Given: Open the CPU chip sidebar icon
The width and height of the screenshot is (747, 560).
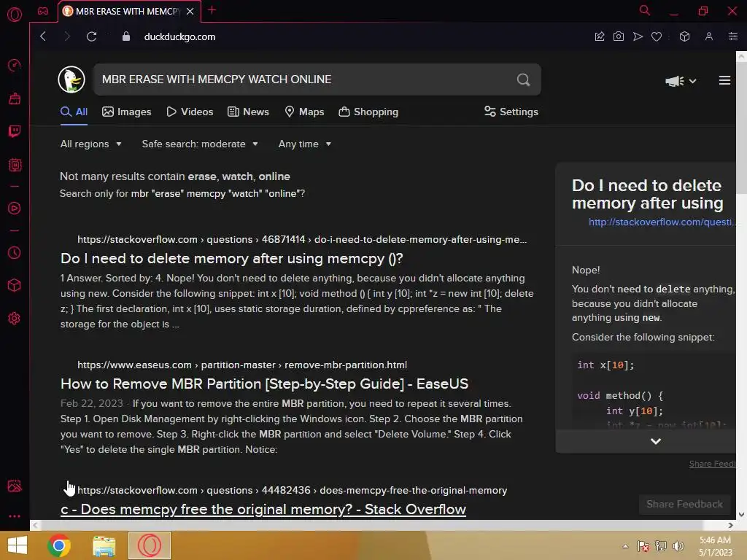Looking at the screenshot, I should (15, 165).
